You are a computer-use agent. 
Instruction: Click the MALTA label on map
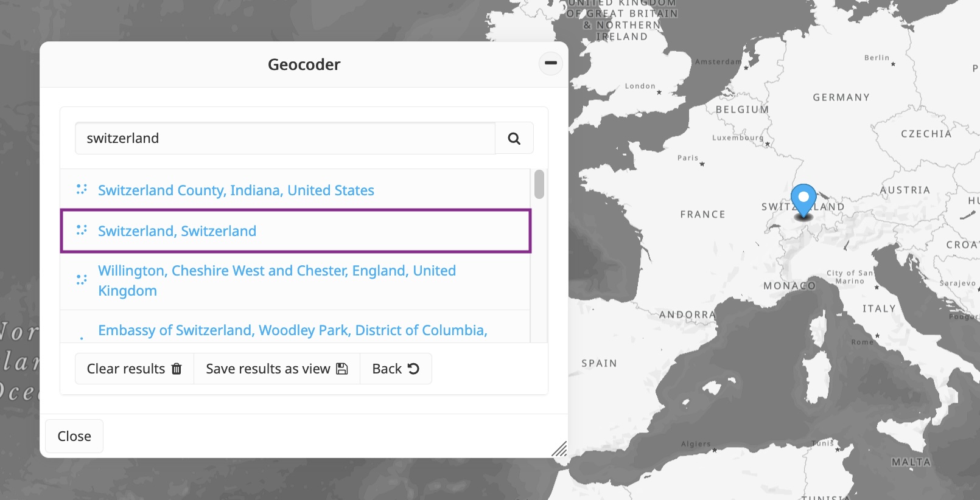911,462
